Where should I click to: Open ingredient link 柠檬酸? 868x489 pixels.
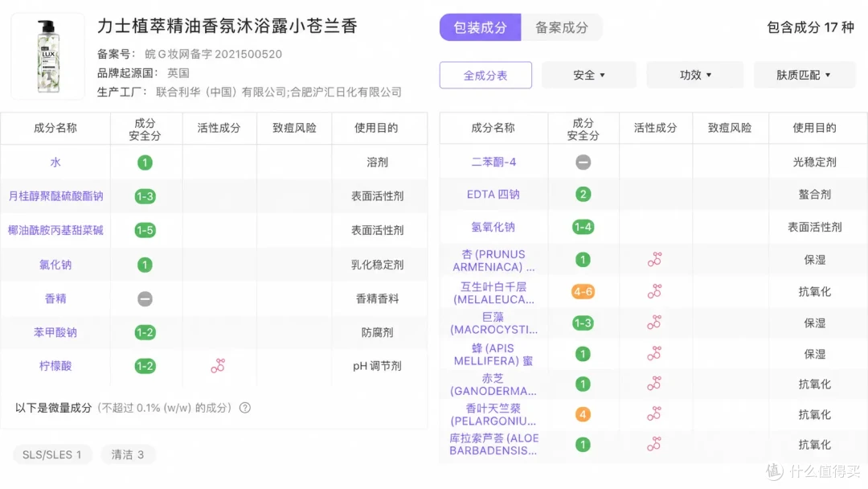click(x=55, y=366)
